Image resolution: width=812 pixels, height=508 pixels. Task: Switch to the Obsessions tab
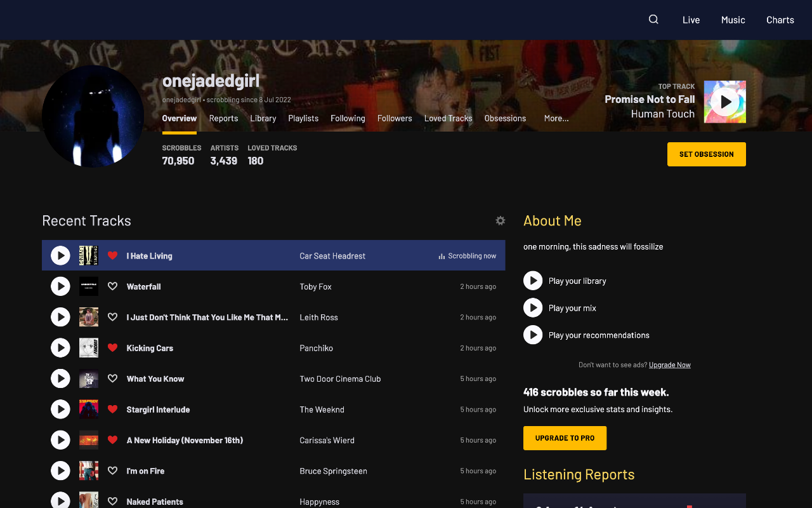(505, 118)
